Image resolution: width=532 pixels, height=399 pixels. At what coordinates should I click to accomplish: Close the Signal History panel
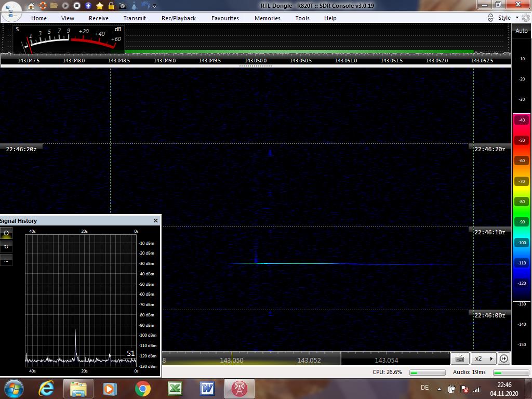156,220
